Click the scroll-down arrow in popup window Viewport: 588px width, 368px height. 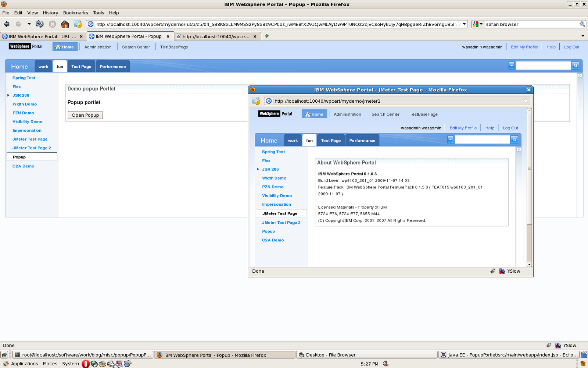click(x=529, y=265)
